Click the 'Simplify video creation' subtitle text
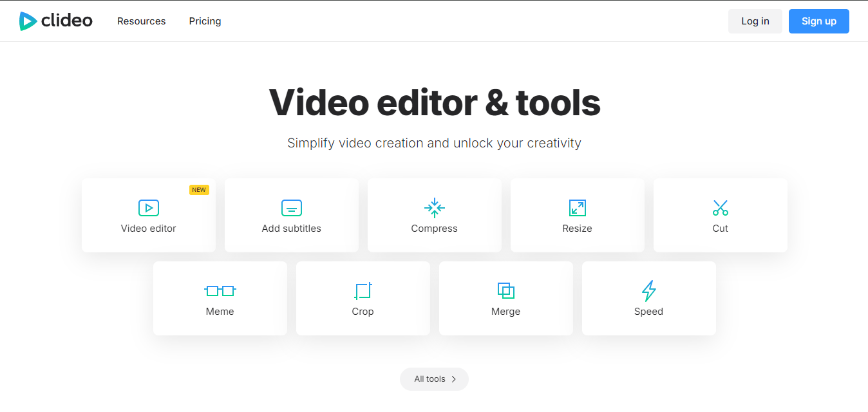The height and width of the screenshot is (412, 868). [435, 143]
